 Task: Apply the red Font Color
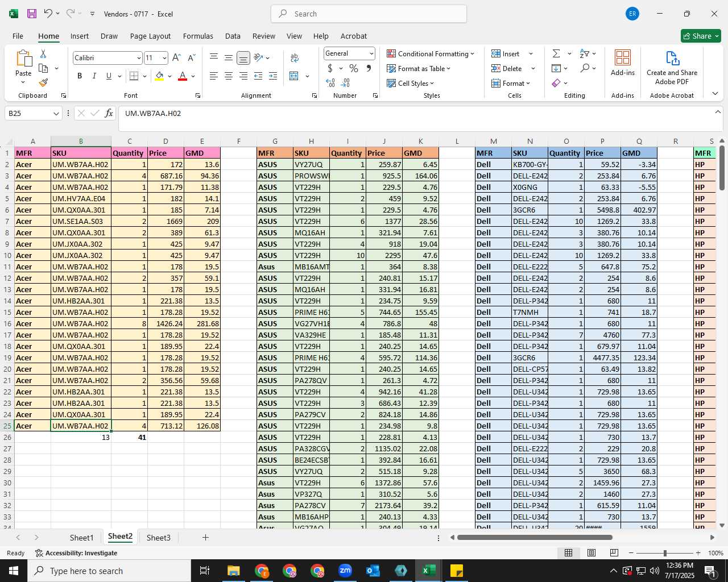click(x=183, y=76)
